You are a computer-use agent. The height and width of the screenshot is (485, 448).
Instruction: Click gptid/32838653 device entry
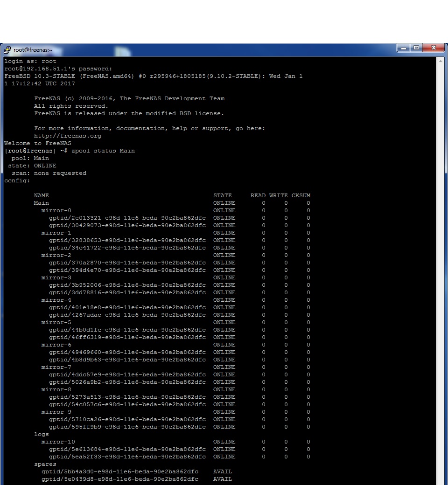pyautogui.click(x=127, y=240)
